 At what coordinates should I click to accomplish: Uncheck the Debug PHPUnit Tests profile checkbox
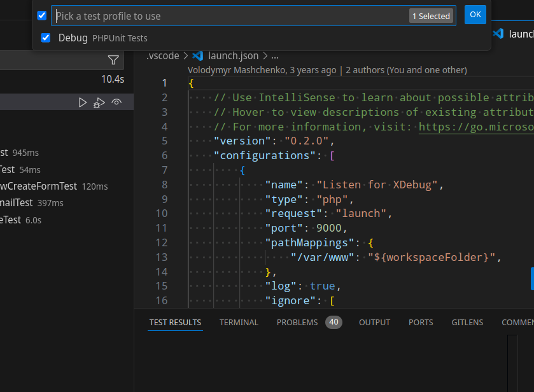pyautogui.click(x=46, y=38)
